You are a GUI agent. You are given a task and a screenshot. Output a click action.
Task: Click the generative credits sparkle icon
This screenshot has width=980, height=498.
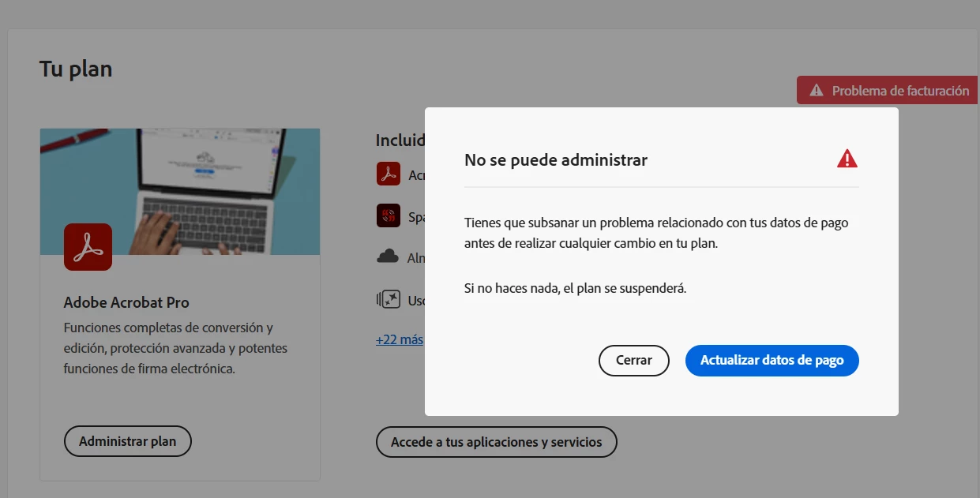(x=389, y=299)
